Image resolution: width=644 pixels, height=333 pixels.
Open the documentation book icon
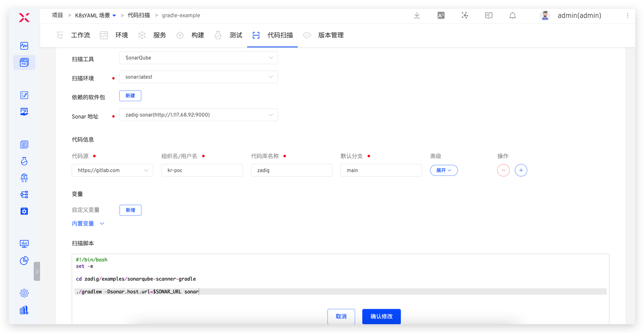489,16
